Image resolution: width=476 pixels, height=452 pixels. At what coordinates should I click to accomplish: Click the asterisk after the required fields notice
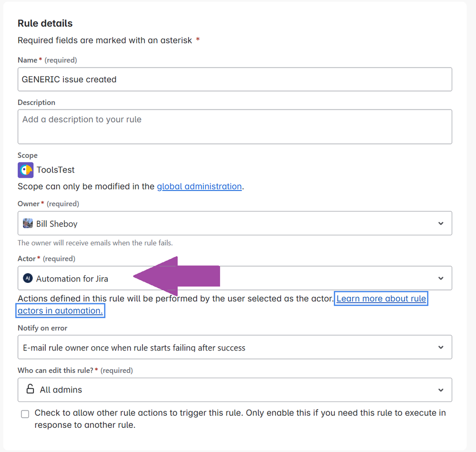click(x=197, y=40)
